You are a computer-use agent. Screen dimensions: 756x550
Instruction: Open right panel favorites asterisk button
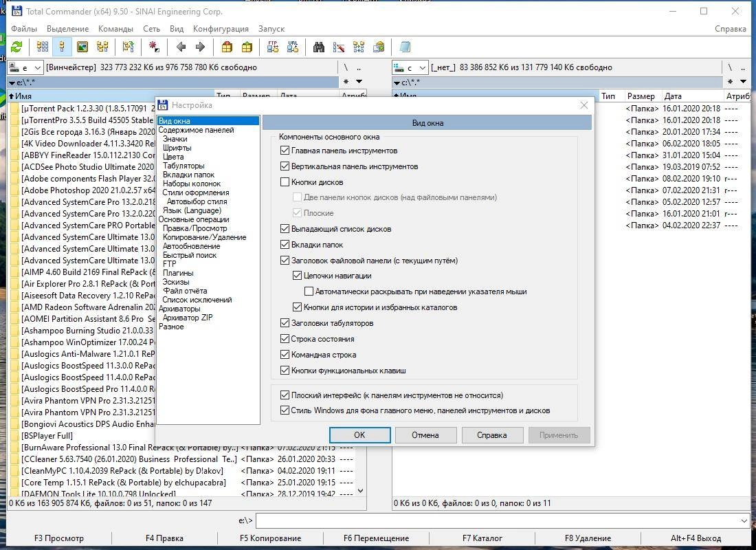pos(731,82)
